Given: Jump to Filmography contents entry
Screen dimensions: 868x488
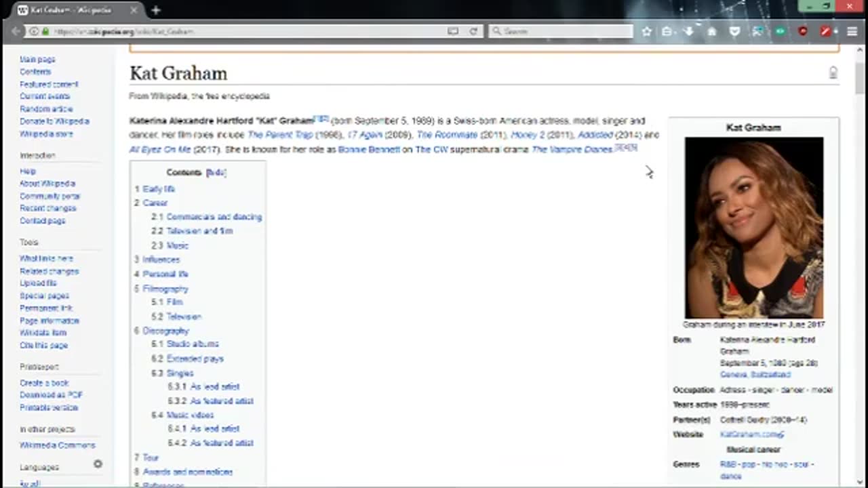Looking at the screenshot, I should [x=165, y=289].
